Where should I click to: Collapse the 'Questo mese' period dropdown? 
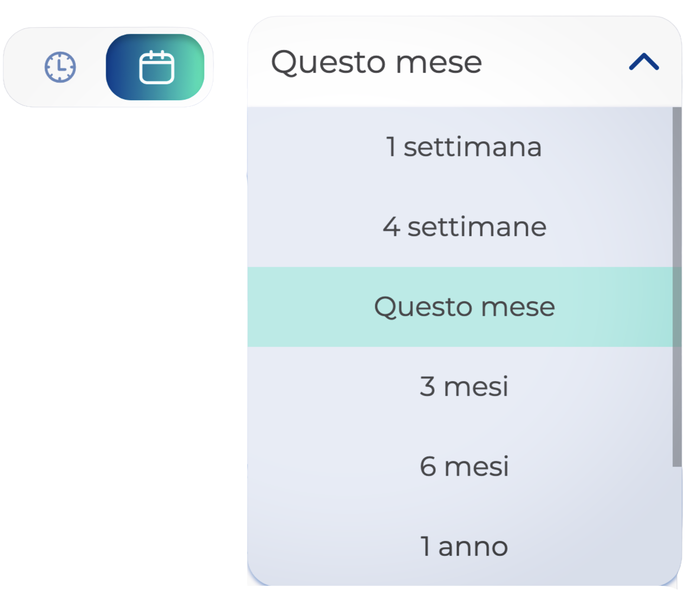643,62
